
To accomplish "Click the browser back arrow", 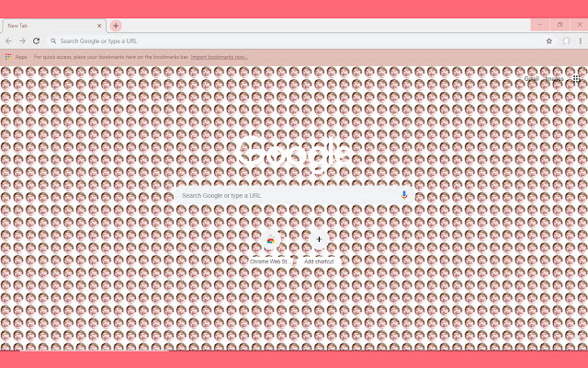I will (8, 40).
